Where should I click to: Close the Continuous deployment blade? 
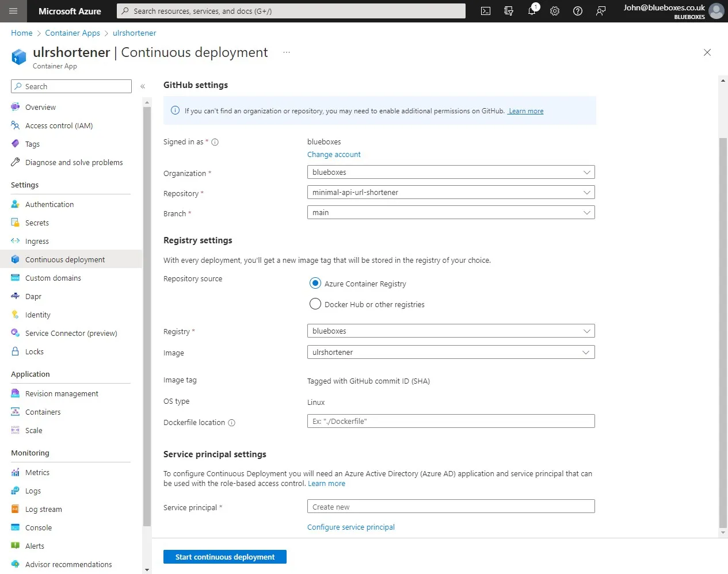[707, 52]
